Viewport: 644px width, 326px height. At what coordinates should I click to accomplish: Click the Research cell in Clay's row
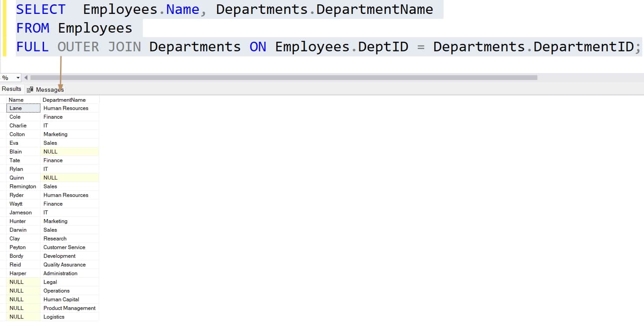coord(55,238)
